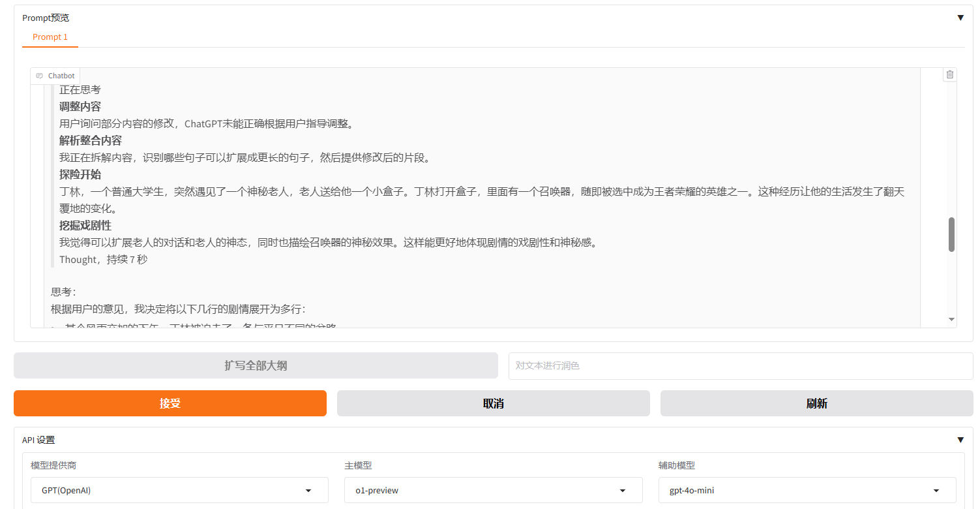980x509 pixels.
Task: Click the Thought，持续 7 秒 text
Action: (x=103, y=259)
